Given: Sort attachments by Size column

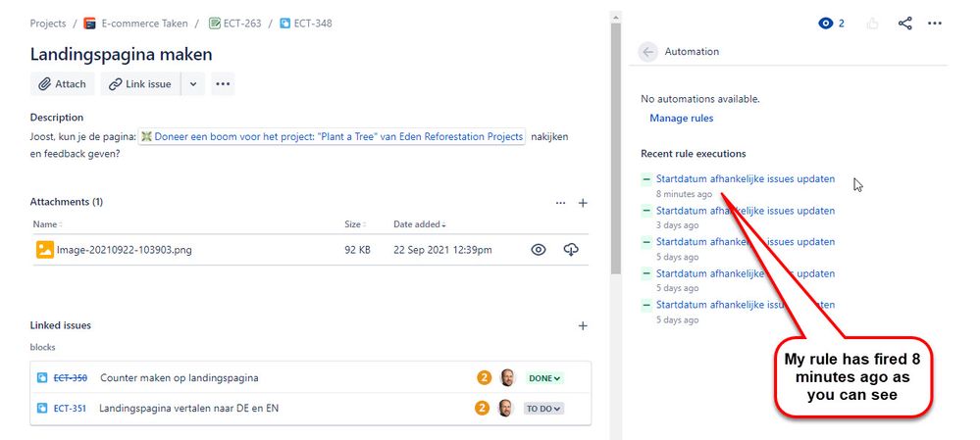Looking at the screenshot, I should [x=354, y=224].
